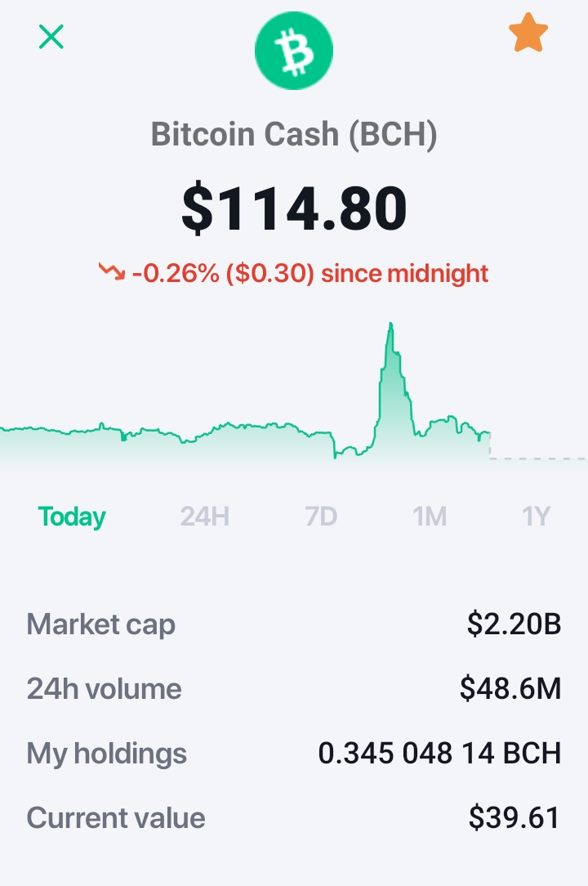Click the chart's lowest dip point

pos(335,457)
